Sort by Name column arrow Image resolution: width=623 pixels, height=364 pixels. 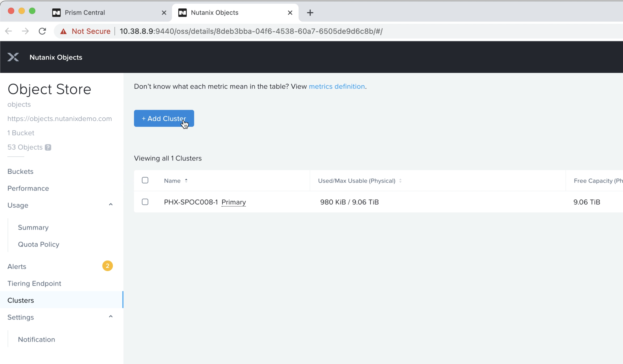pyautogui.click(x=186, y=181)
